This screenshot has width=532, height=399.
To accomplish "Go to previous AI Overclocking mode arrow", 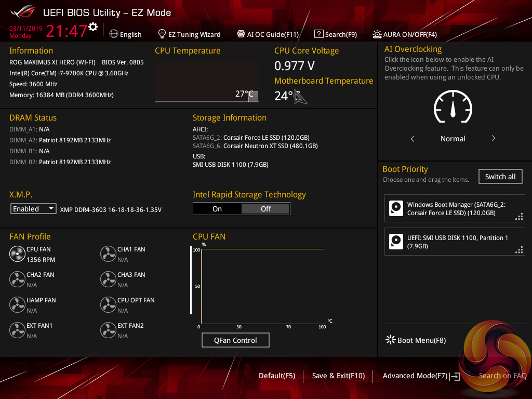I will pyautogui.click(x=413, y=139).
